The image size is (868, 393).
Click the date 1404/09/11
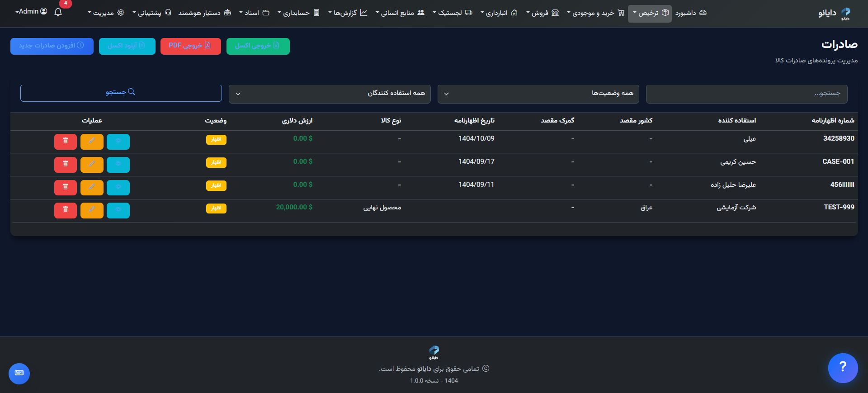pyautogui.click(x=476, y=185)
